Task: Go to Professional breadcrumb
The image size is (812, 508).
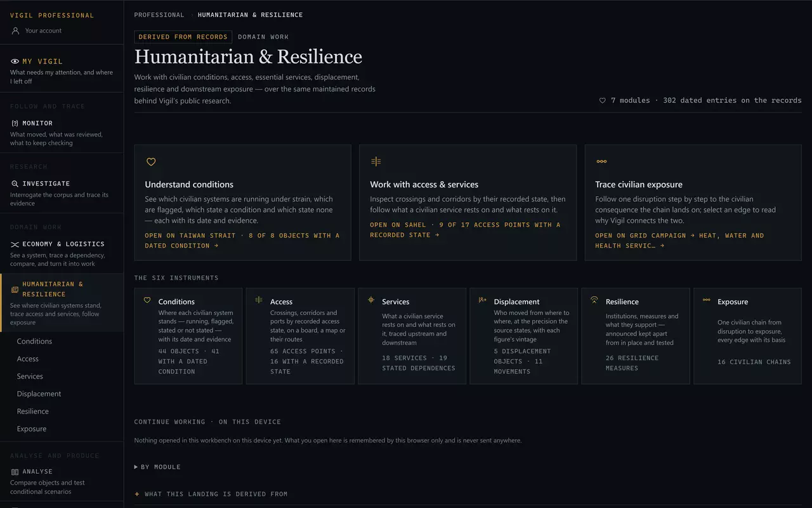Action: [159, 15]
